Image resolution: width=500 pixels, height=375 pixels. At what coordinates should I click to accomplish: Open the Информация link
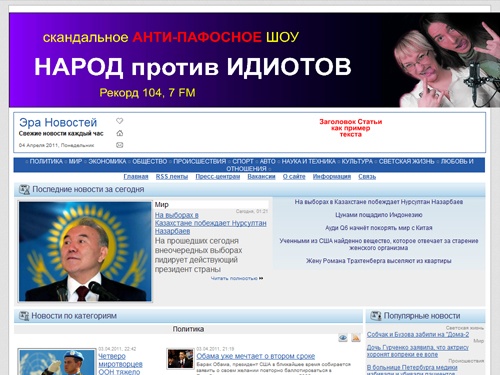(x=332, y=176)
